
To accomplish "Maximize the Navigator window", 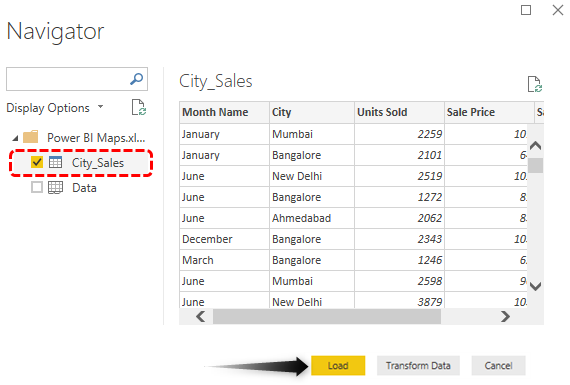I will (526, 10).
